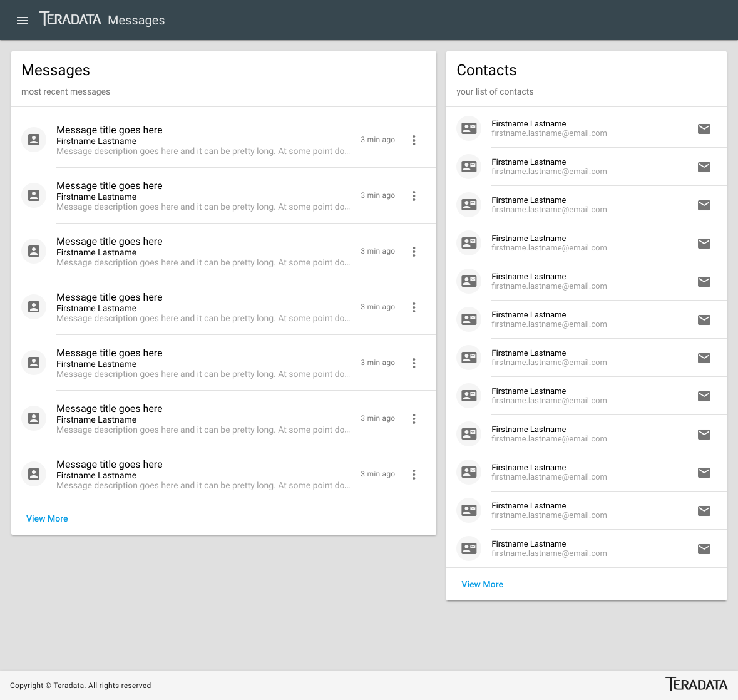Click the avatar icon of the first message
738x700 pixels.
pyautogui.click(x=34, y=140)
